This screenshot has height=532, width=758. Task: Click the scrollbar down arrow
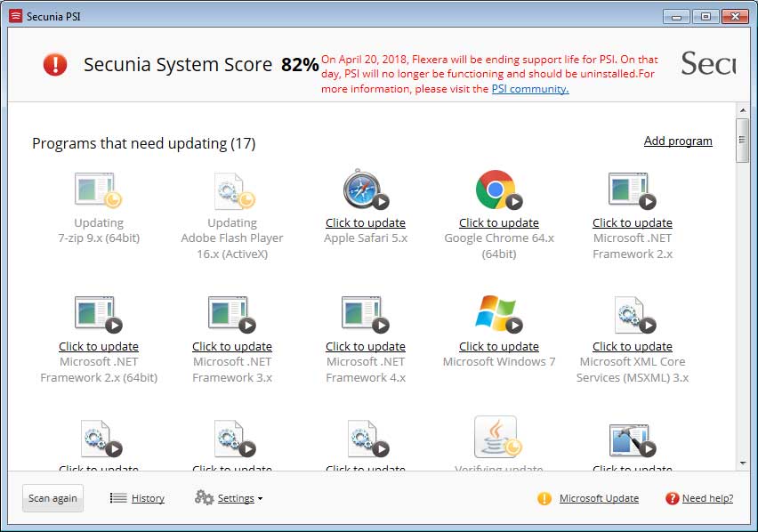point(743,463)
